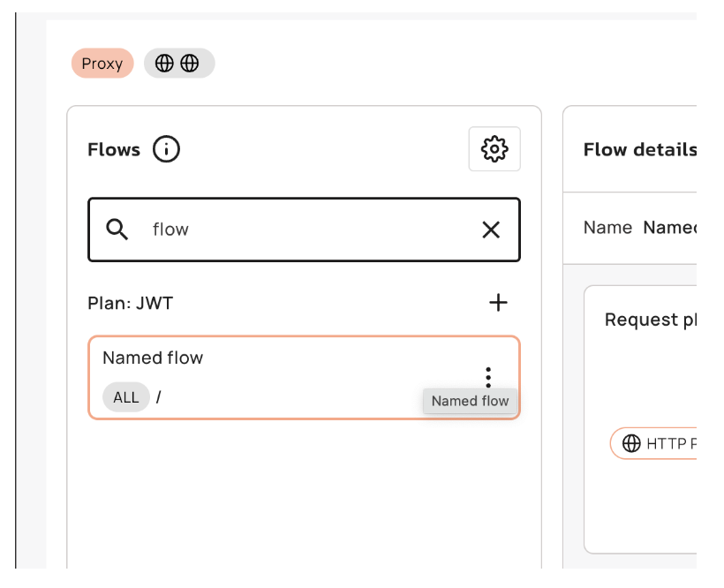The height and width of the screenshot is (588, 724).
Task: Select the Named flow card title
Action: point(153,358)
